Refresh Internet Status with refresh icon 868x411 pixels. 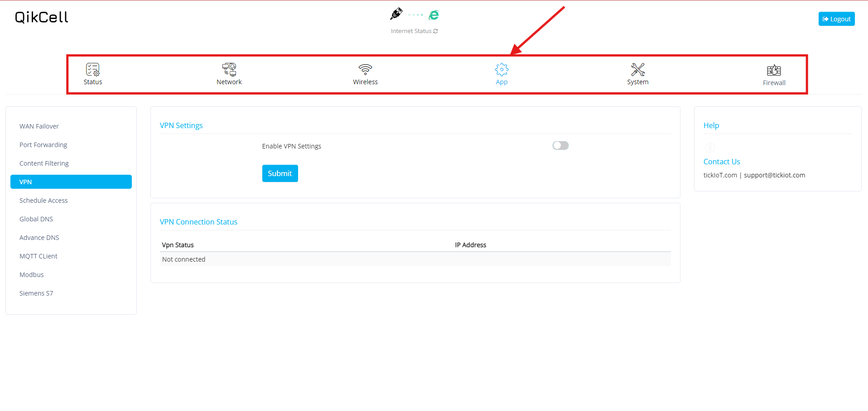point(435,31)
